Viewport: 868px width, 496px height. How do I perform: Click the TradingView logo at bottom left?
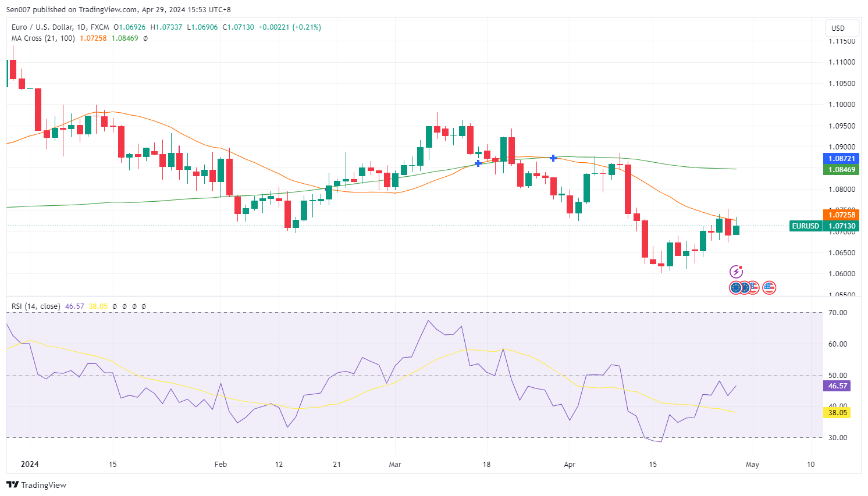37,485
